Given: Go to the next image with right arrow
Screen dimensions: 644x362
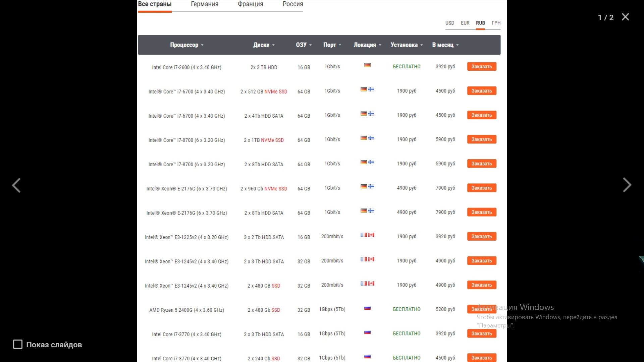Looking at the screenshot, I should pyautogui.click(x=627, y=185).
